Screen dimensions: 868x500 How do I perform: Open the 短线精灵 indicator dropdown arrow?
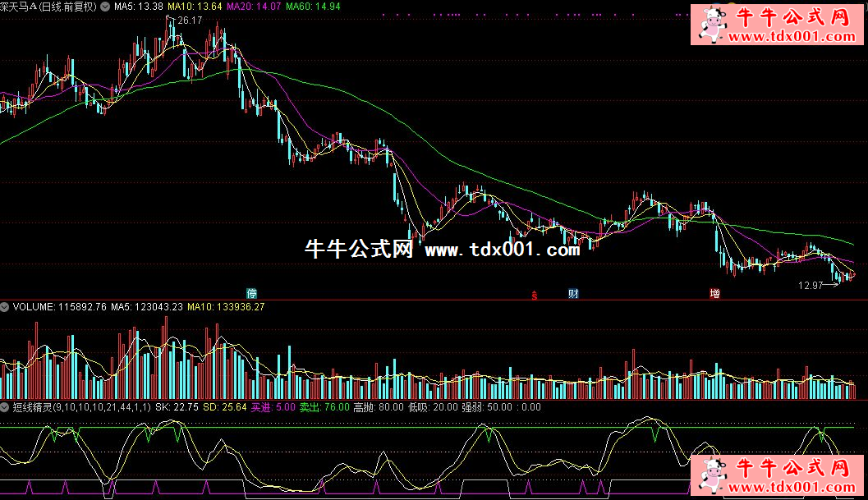6,406
